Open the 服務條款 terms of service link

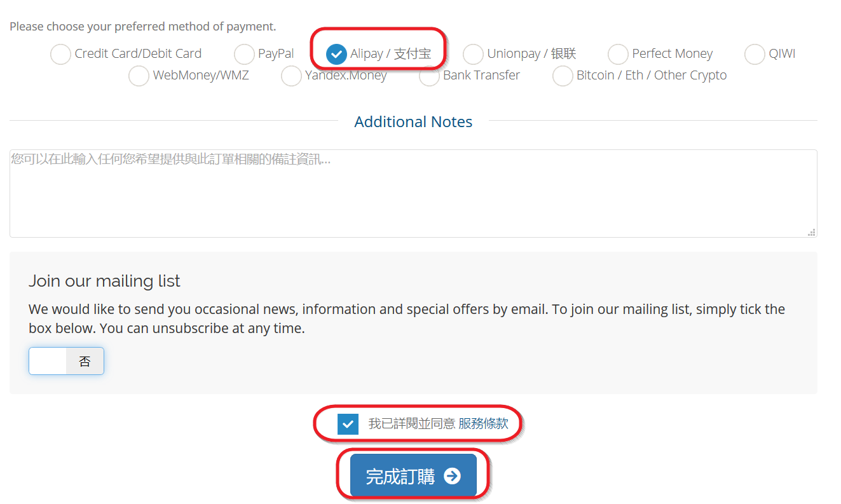483,424
